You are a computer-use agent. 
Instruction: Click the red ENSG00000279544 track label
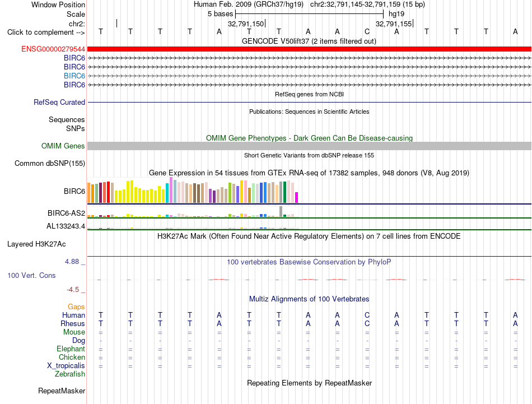pos(53,49)
